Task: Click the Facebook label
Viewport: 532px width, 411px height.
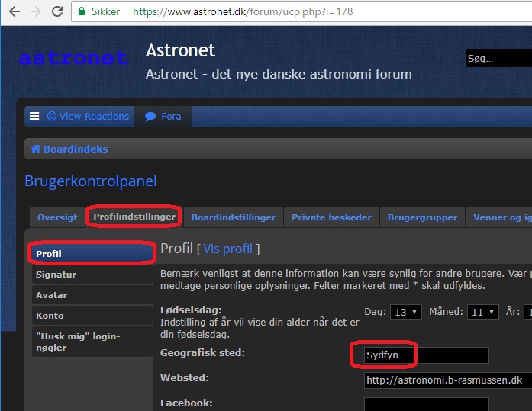Action: (x=186, y=403)
